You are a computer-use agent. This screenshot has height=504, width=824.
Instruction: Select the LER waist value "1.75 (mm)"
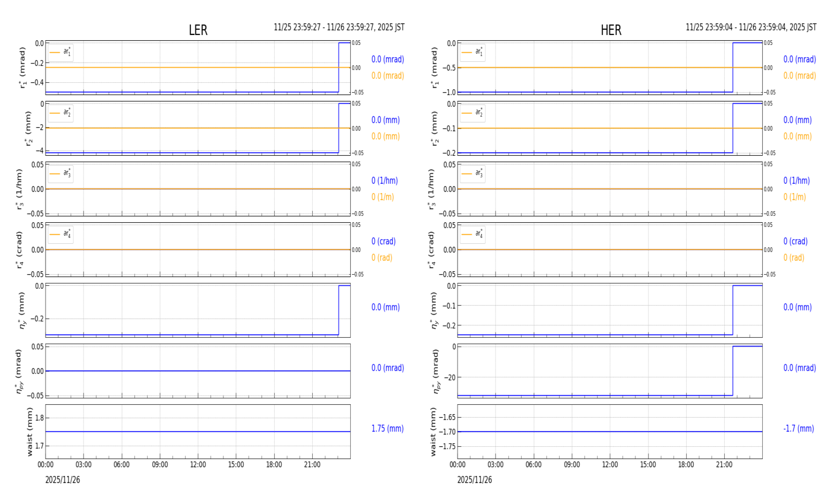pos(387,429)
